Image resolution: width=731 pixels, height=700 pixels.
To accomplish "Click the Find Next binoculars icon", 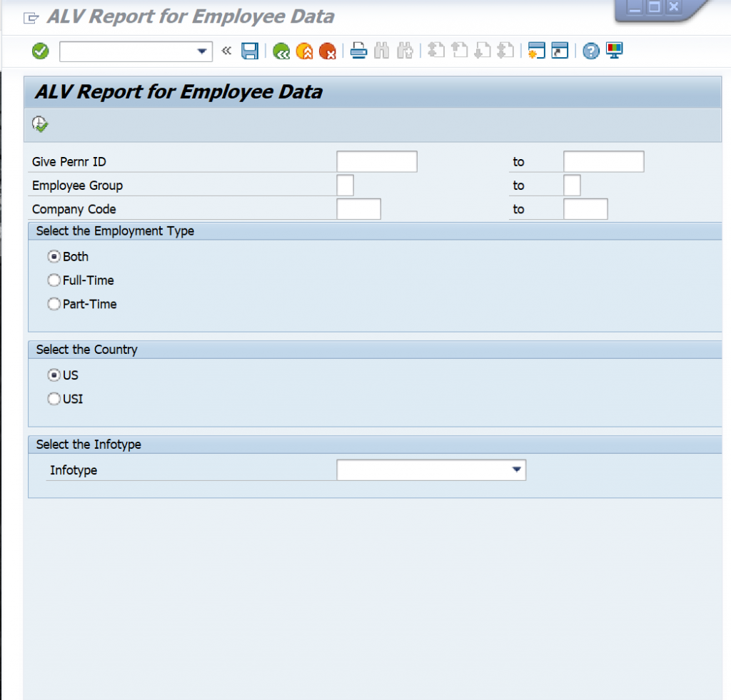I will 405,51.
